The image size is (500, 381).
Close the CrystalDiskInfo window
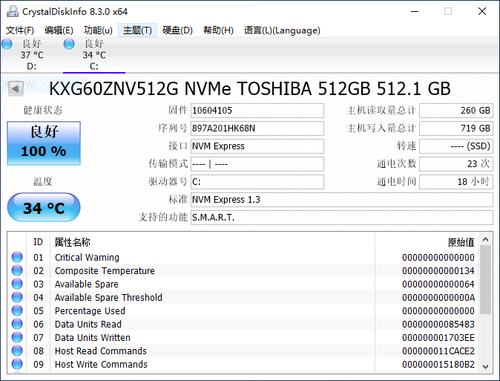click(x=482, y=11)
